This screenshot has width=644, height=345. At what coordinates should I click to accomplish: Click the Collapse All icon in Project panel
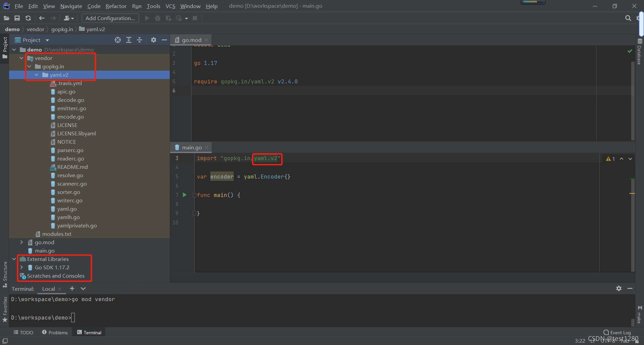click(x=140, y=40)
